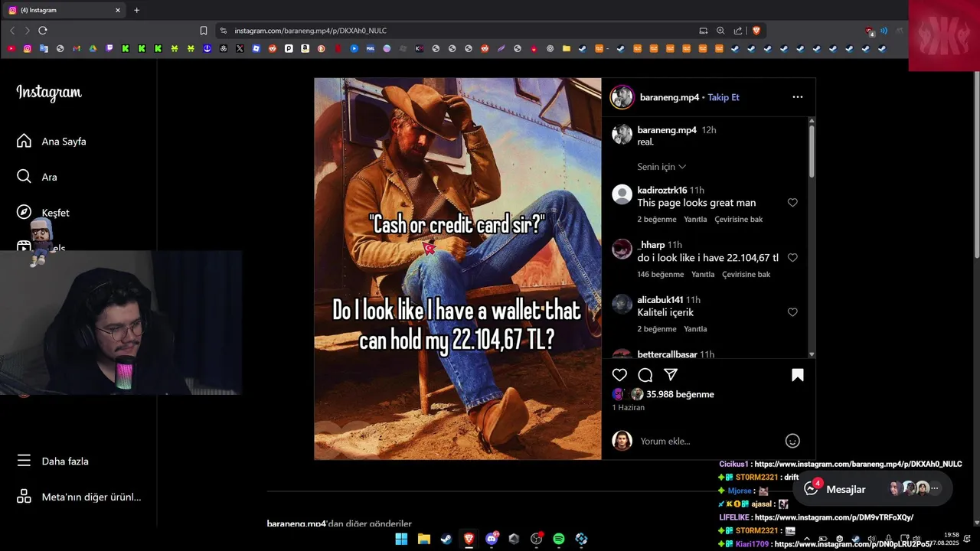Select the '(4) Instagram' tab
This screenshot has height=551, width=980.
click(64, 10)
